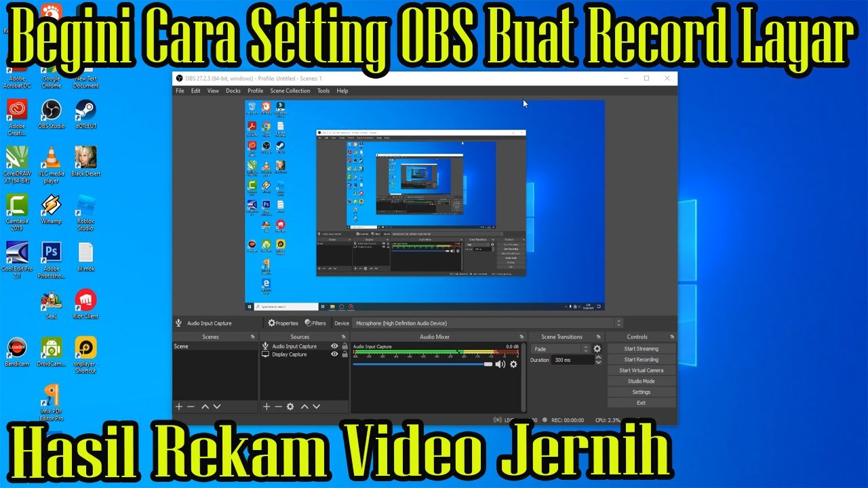
Task: Select Scene in Scenes list
Action: (214, 346)
